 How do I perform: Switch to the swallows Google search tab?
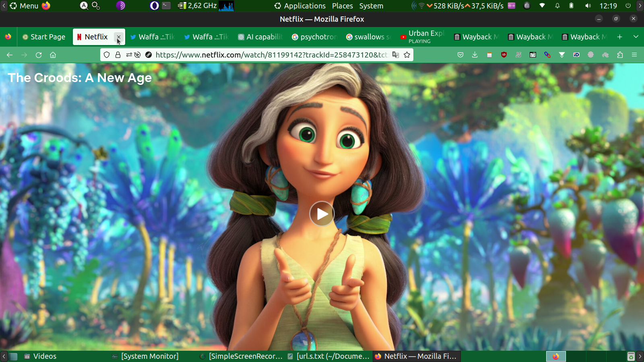click(x=368, y=37)
